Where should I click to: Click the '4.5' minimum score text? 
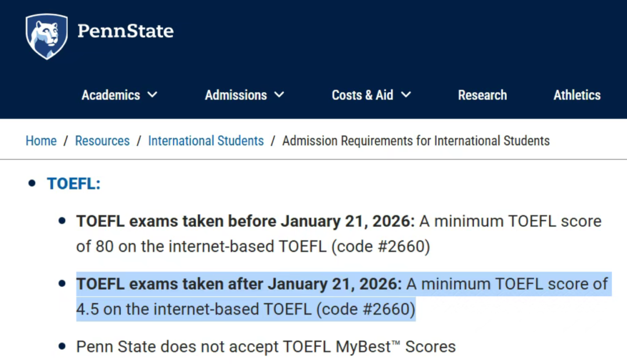coord(88,309)
